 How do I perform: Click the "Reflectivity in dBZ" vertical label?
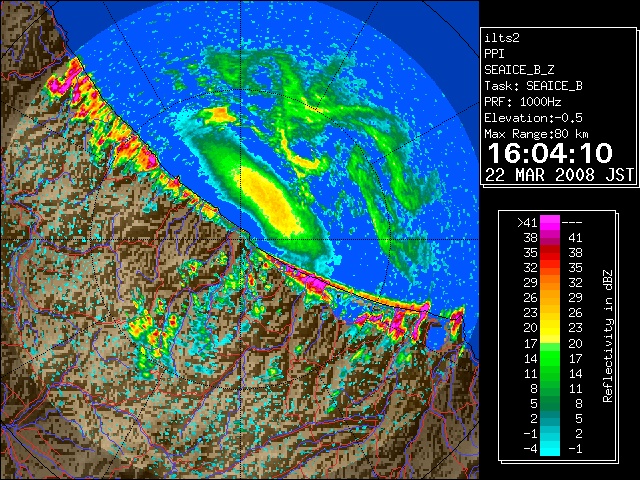coord(607,336)
